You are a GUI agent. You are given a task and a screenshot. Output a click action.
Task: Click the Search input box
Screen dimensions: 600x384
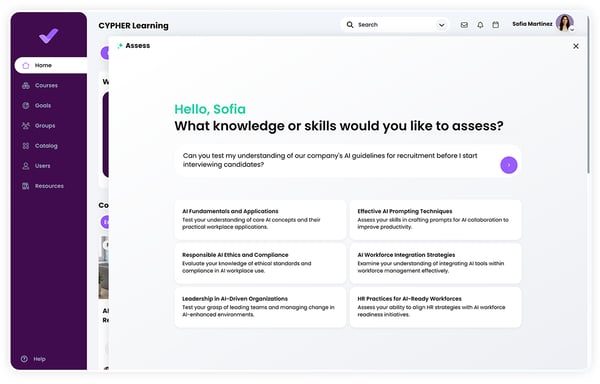tap(394, 25)
